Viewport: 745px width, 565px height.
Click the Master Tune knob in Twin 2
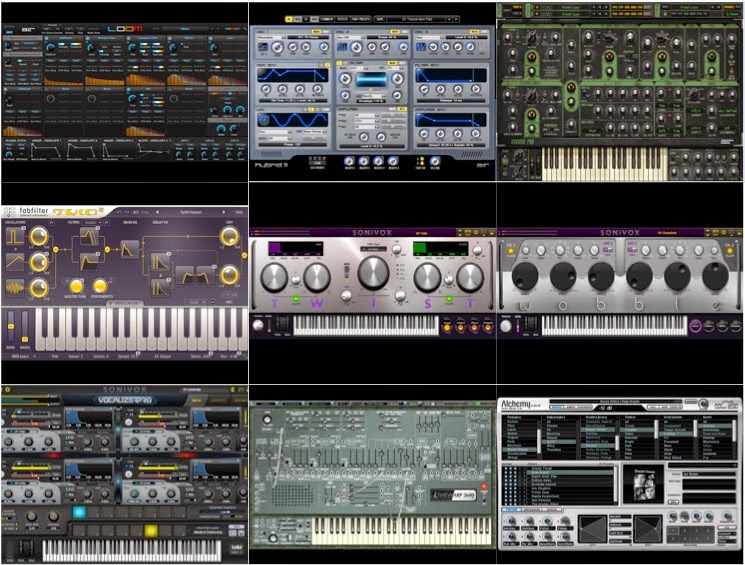76,287
